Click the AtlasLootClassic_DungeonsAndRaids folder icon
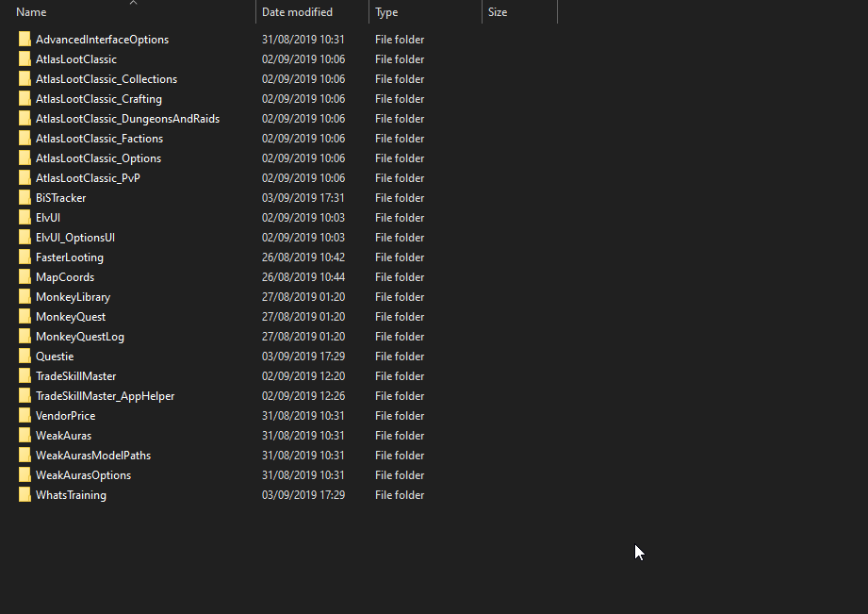 click(25, 118)
